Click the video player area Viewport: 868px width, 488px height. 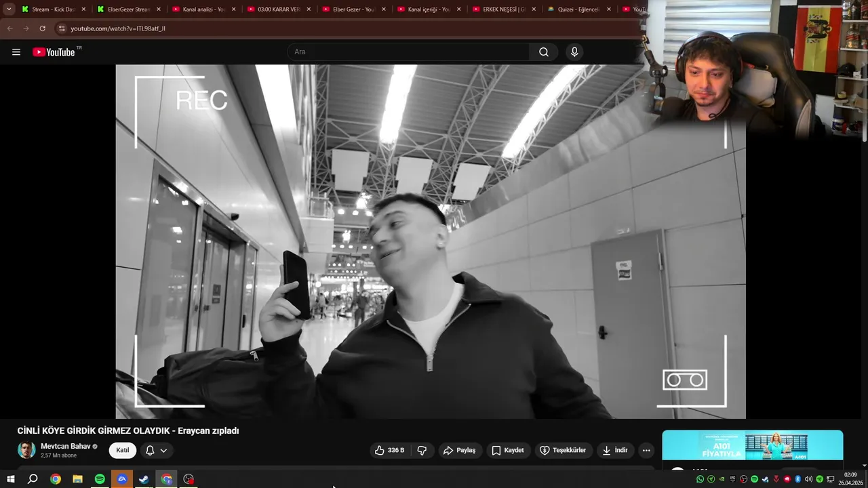431,241
